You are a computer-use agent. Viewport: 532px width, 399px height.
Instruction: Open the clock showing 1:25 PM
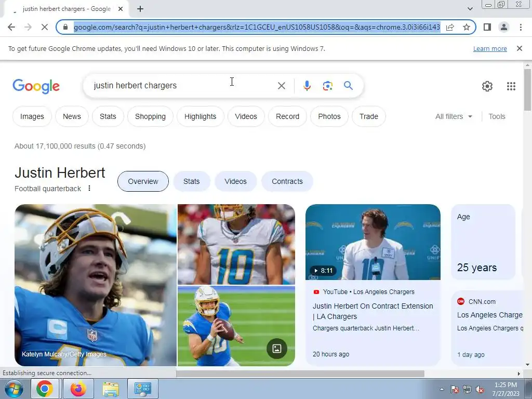506,389
